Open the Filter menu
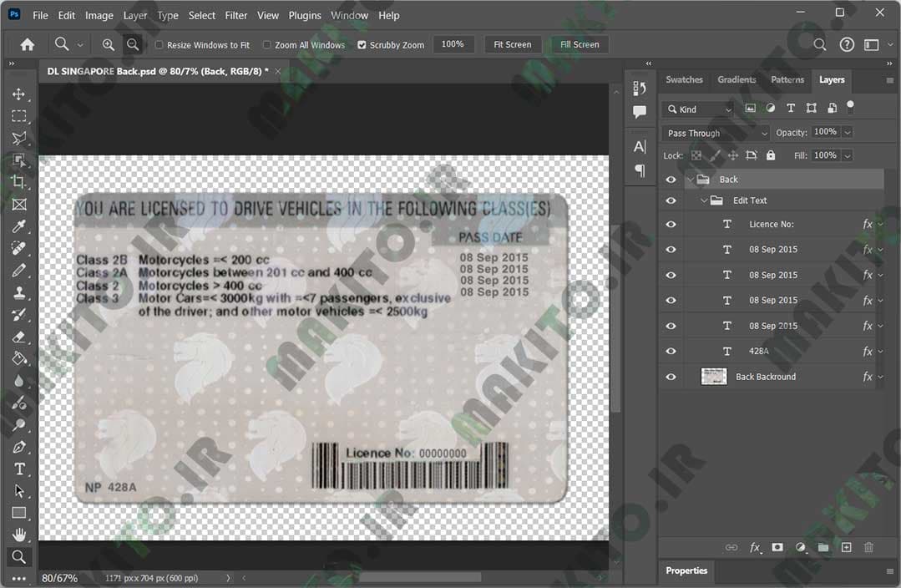The image size is (901, 588). pyautogui.click(x=235, y=16)
